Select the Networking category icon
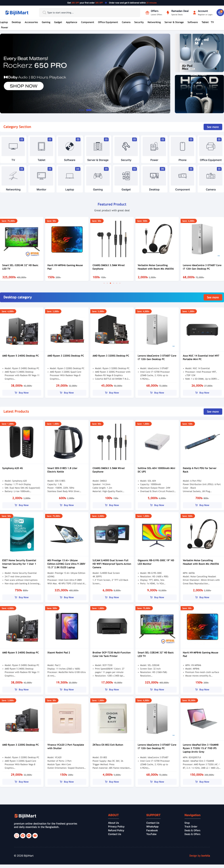The width and height of the screenshot is (224, 868). [13, 176]
